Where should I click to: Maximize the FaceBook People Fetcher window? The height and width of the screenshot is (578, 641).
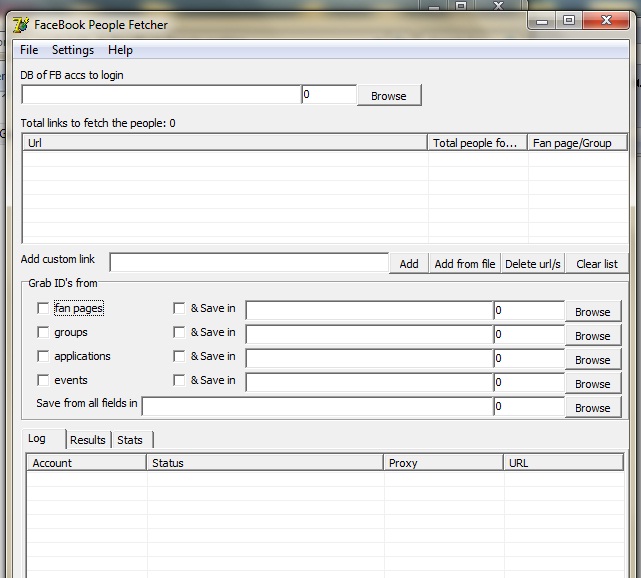(x=569, y=20)
